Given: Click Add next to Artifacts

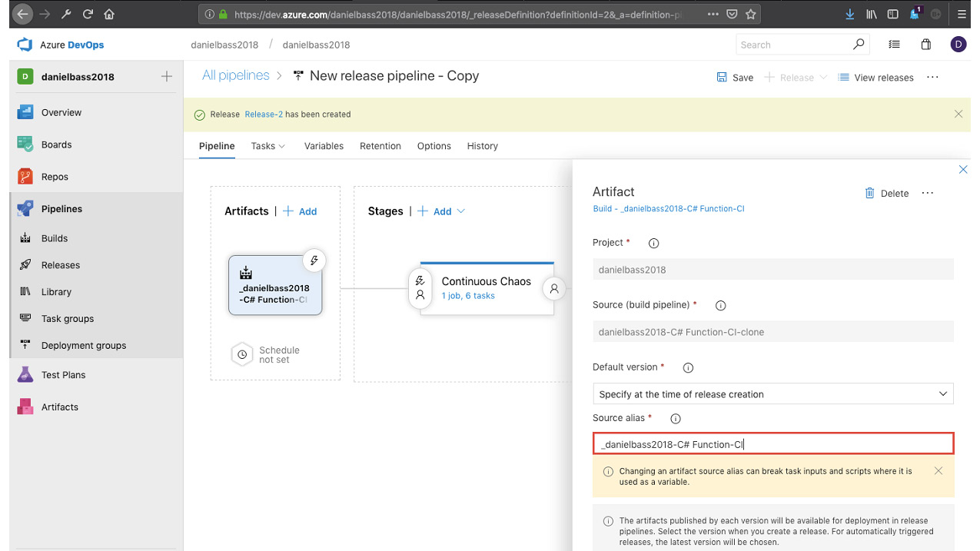Looking at the screenshot, I should pos(300,211).
